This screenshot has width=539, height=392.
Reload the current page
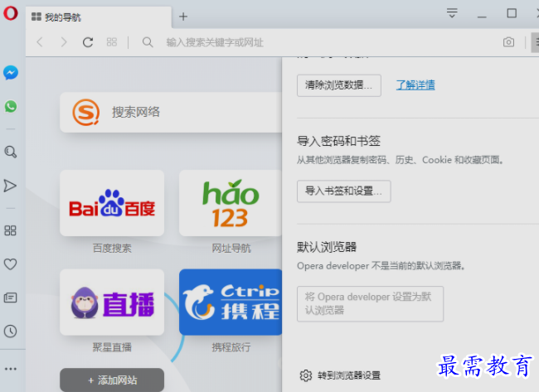[x=88, y=42]
